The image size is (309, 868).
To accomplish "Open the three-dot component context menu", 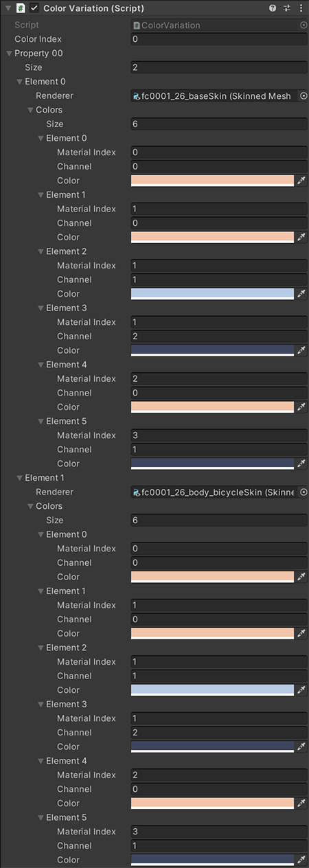I will click(301, 8).
